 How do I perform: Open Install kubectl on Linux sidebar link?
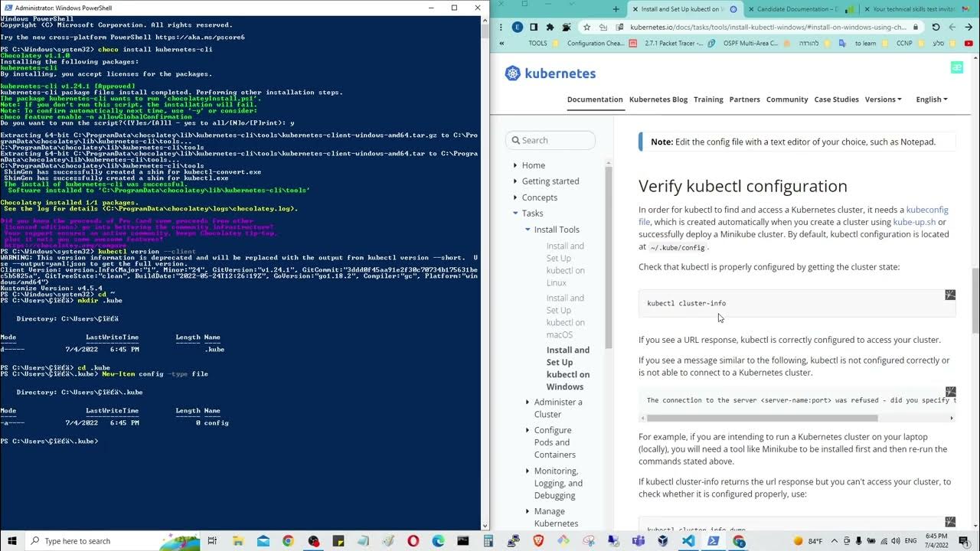(566, 264)
